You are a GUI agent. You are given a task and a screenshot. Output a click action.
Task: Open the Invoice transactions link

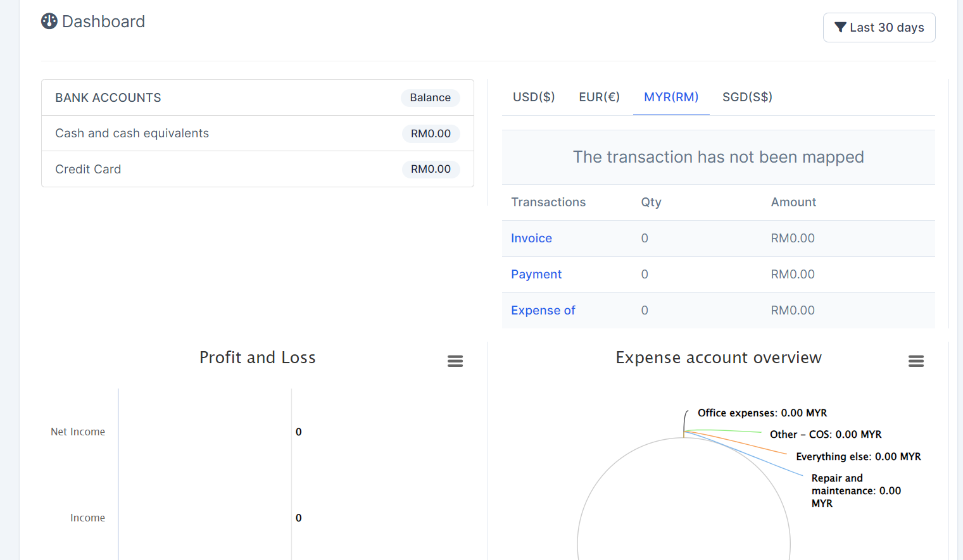click(x=531, y=239)
